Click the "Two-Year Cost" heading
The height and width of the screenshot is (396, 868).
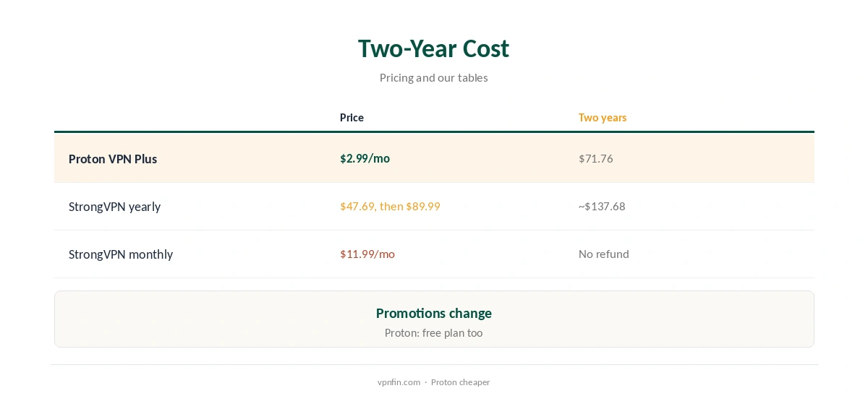pos(433,48)
